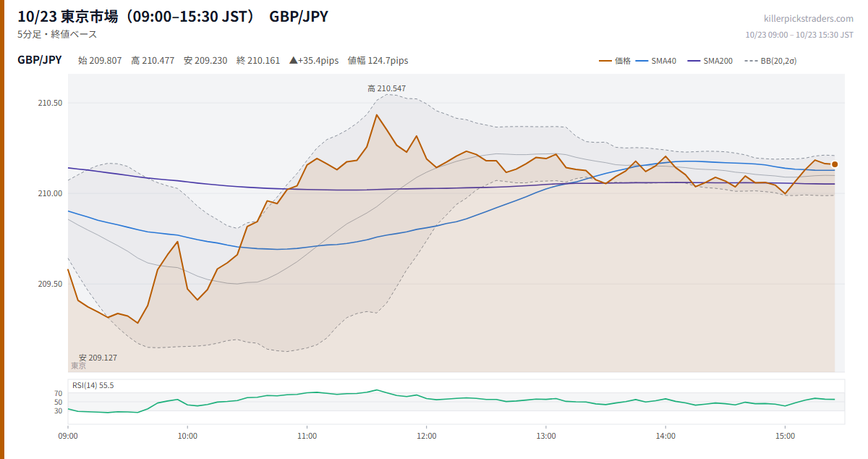Click the 始 209.807 open value

100,61
